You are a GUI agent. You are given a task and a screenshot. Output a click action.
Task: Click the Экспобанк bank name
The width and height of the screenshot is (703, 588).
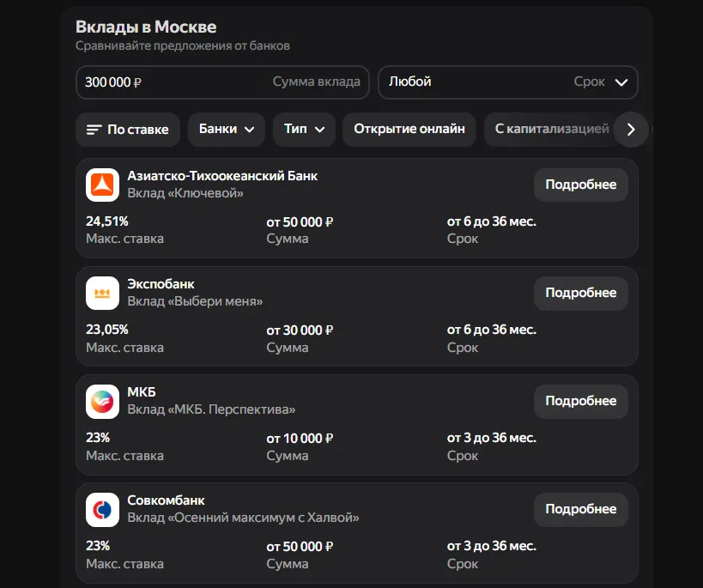tap(161, 284)
